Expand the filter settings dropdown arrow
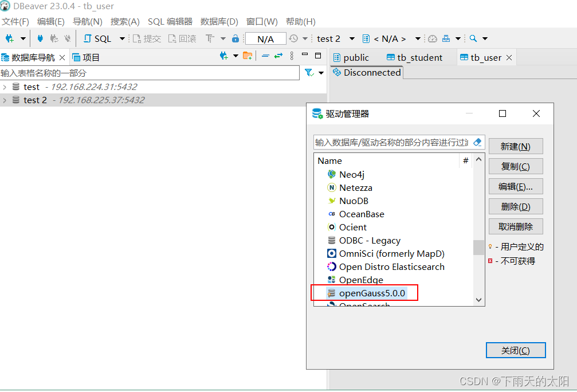Screen dimensions: 577x392 tap(321, 73)
